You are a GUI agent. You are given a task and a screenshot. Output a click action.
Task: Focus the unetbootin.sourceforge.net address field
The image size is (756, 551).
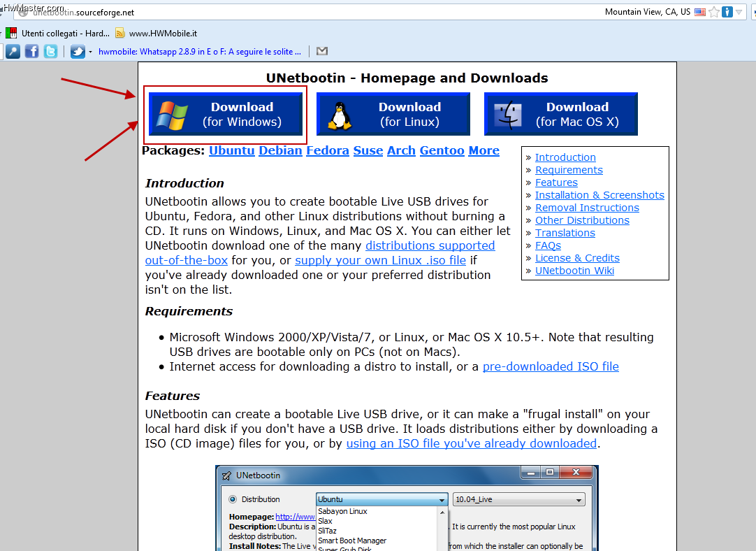pyautogui.click(x=309, y=12)
